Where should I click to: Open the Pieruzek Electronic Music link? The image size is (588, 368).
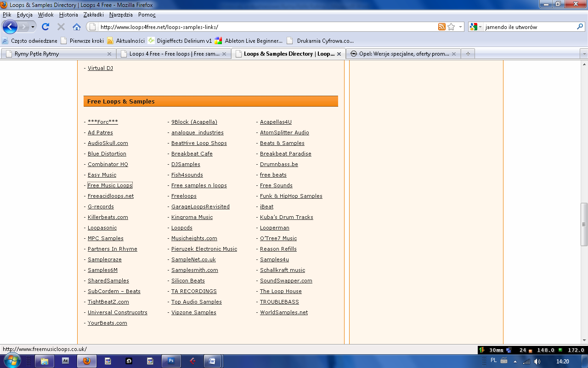(x=204, y=249)
